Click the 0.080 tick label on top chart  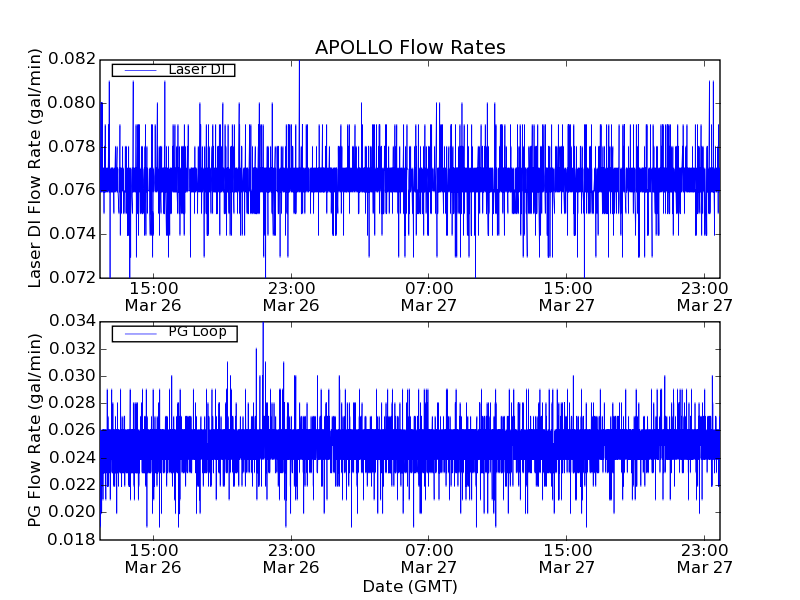click(x=72, y=103)
